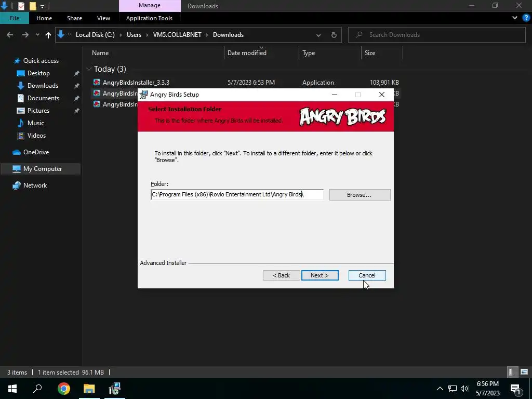532x399 pixels.
Task: Refresh the Downloads folder
Action: pyautogui.click(x=334, y=35)
